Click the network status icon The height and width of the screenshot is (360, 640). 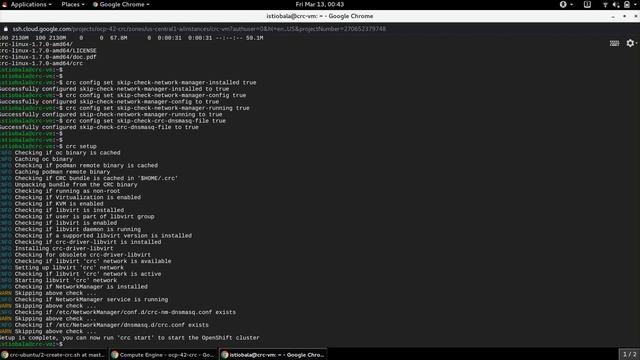tap(605, 4)
